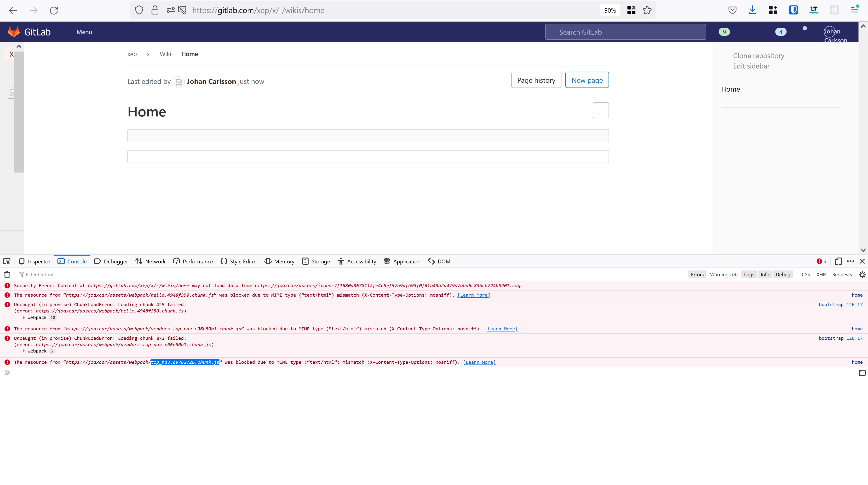Open console settings gear icon
The width and height of the screenshot is (868, 485).
(862, 274)
